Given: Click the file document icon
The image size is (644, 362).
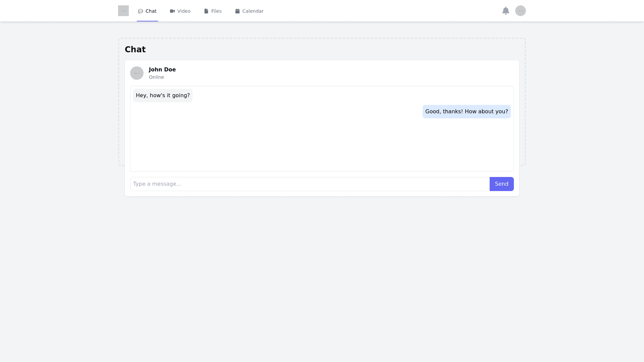Looking at the screenshot, I should (x=206, y=11).
